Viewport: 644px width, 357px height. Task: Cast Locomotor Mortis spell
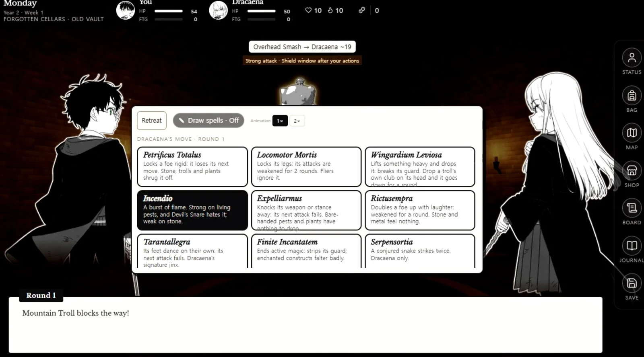pos(306,167)
